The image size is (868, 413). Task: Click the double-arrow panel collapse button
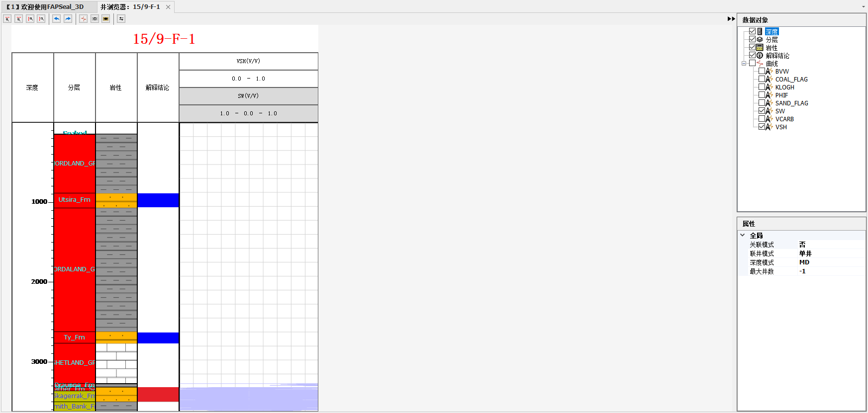731,19
